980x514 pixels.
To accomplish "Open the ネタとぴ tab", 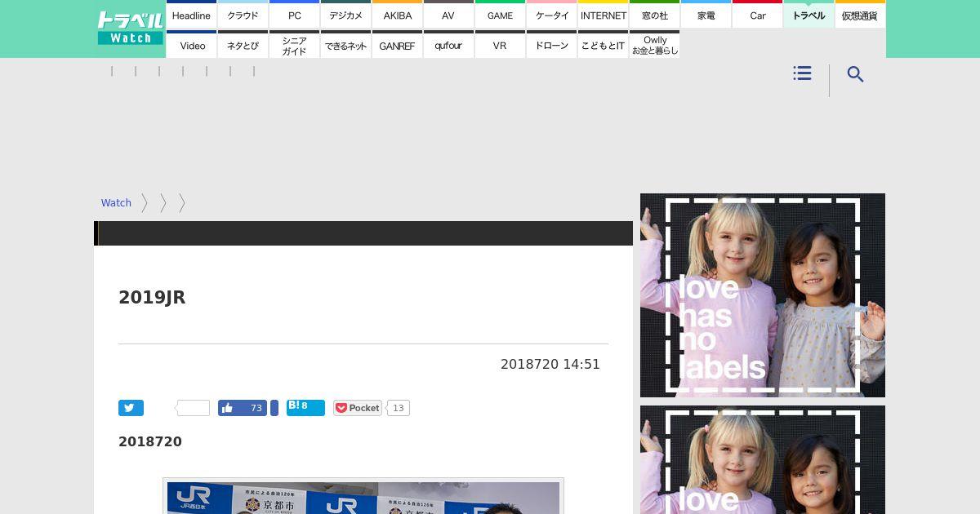I will click(x=243, y=45).
